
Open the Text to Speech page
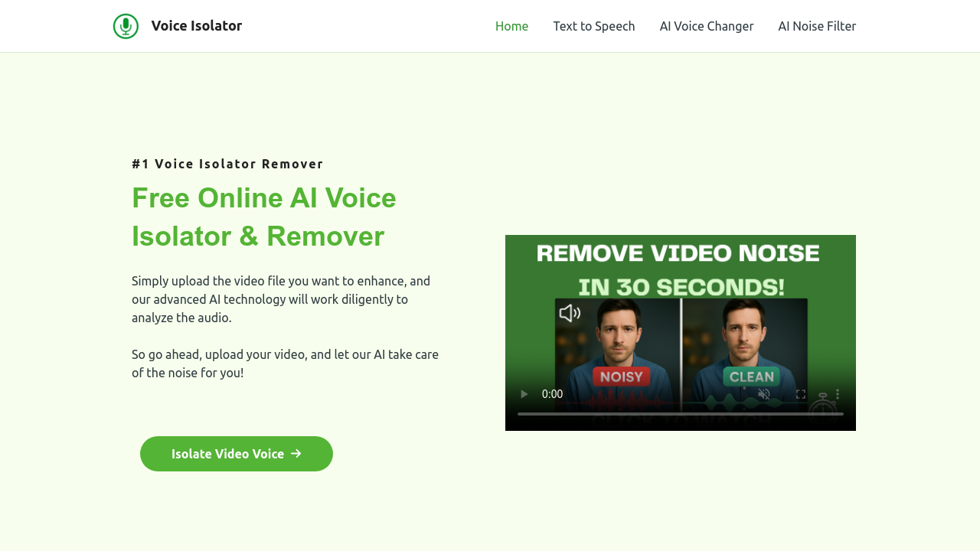(x=594, y=25)
